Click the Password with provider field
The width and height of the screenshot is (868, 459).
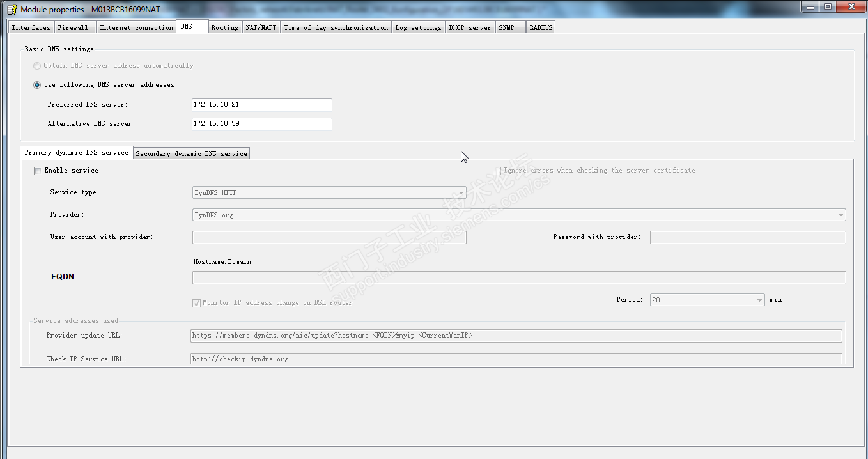pos(748,237)
